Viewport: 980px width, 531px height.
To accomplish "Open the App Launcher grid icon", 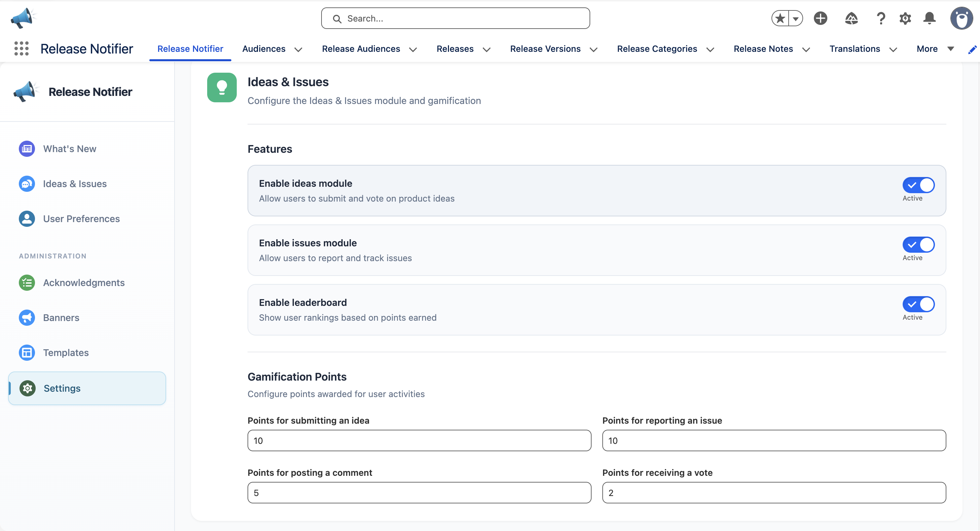I will 21,48.
